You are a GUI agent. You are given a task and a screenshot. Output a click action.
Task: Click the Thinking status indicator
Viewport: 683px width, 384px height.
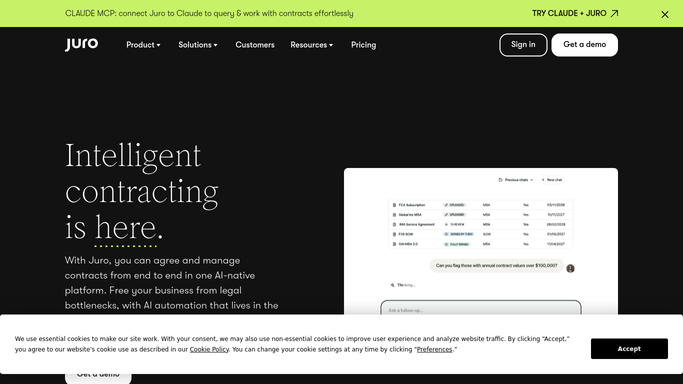pyautogui.click(x=403, y=285)
